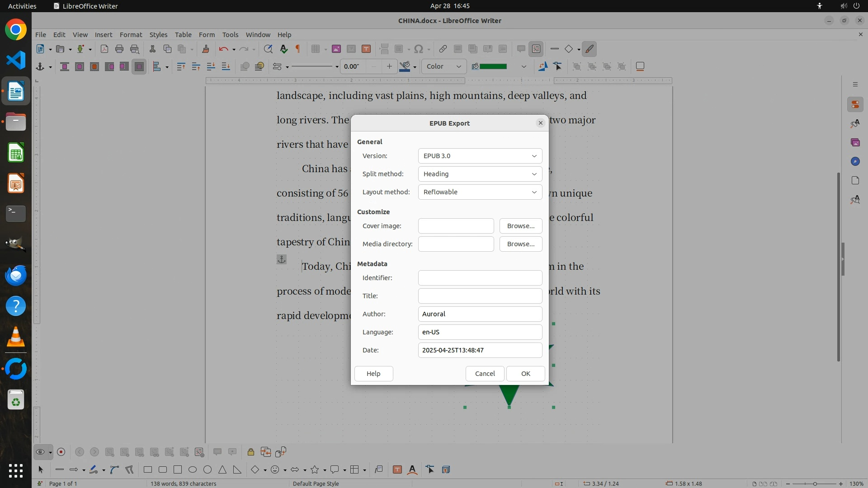Click the anchor icon in toolbar

point(40,66)
